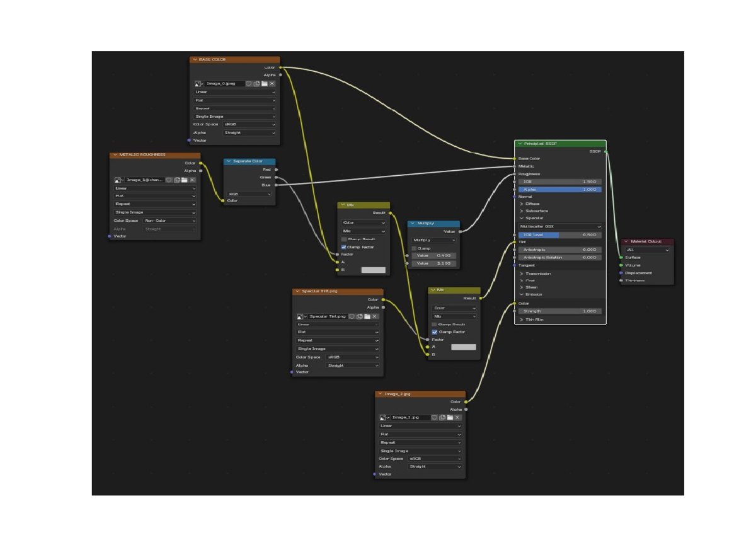The height and width of the screenshot is (535, 756).
Task: Open image folder icon in Specular Tint.png node
Action: tap(367, 316)
